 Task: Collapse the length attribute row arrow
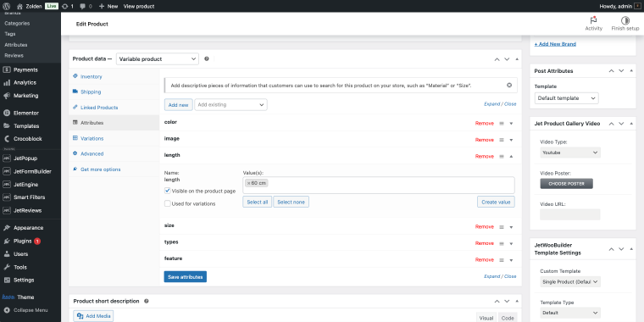click(x=511, y=157)
